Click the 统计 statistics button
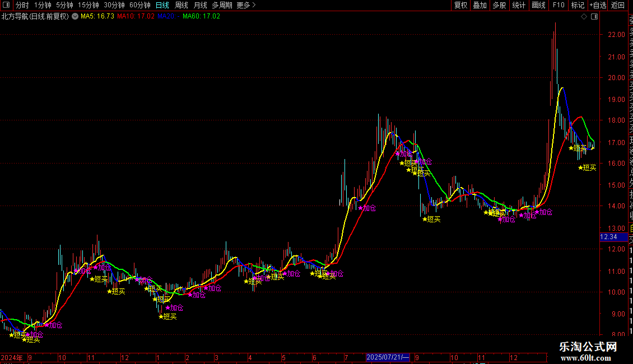Viewport: 633px width, 364px height. [519, 5]
